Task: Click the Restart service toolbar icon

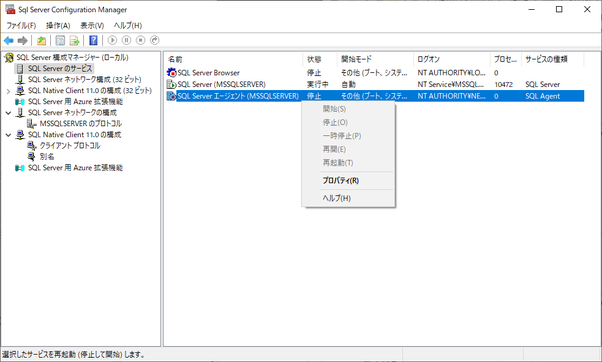Action: tap(155, 40)
